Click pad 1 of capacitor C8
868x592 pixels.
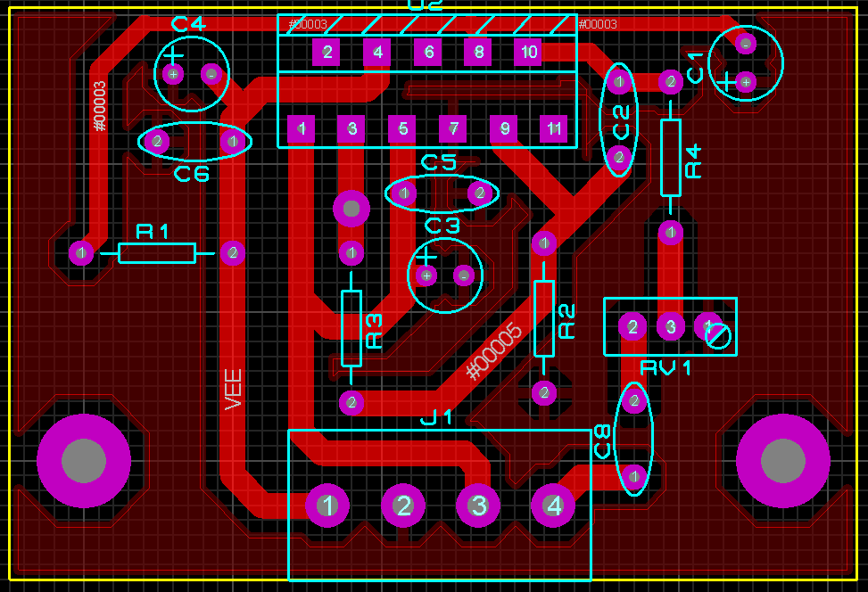[634, 476]
